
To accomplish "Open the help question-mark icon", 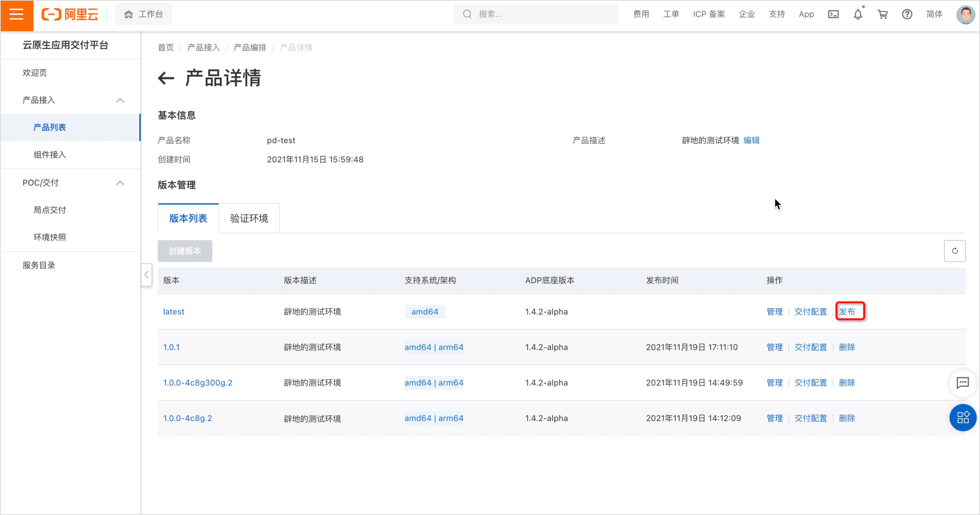I will [907, 15].
